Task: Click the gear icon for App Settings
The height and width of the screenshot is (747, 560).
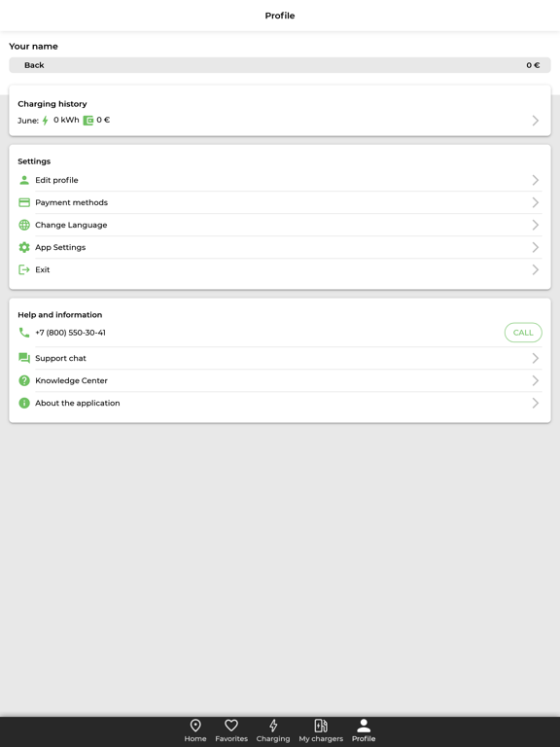Action: point(23,247)
